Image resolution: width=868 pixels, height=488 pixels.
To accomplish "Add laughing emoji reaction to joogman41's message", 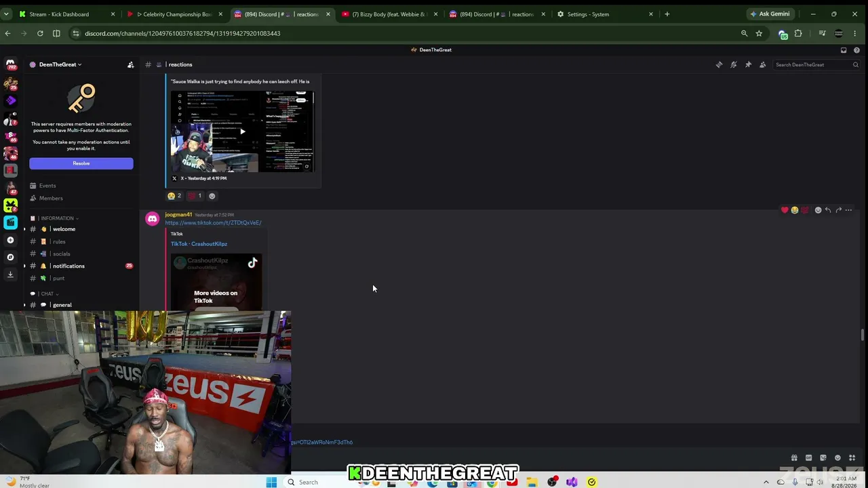I will pos(795,210).
